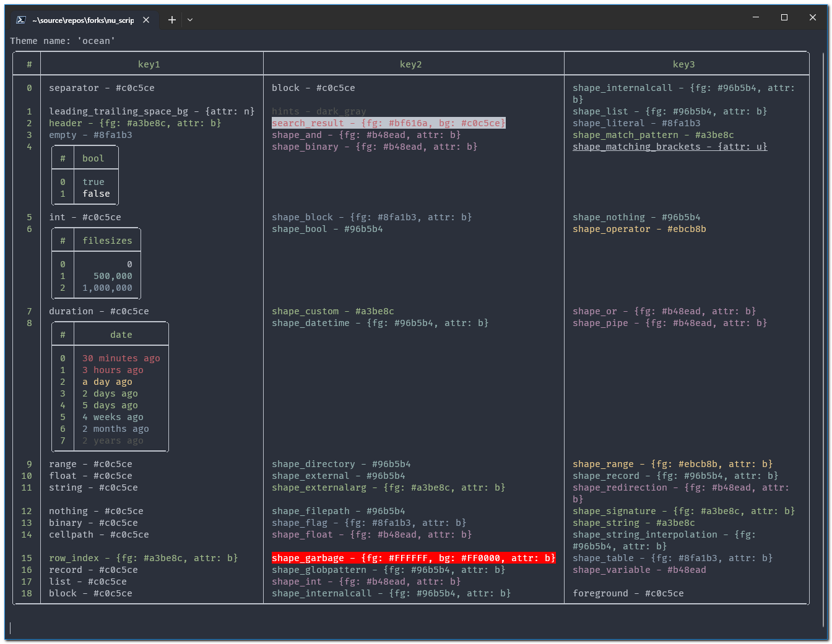Click the highlighted "search_result" entry
This screenshot has width=832, height=644.
pyautogui.click(x=389, y=123)
